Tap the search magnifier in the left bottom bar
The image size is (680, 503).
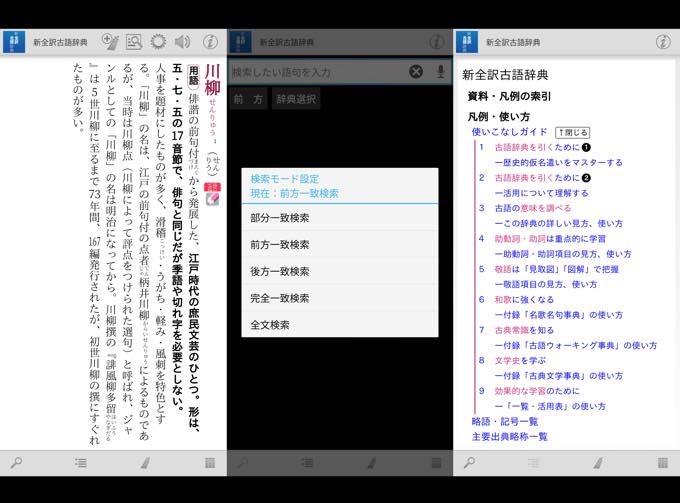[x=16, y=463]
